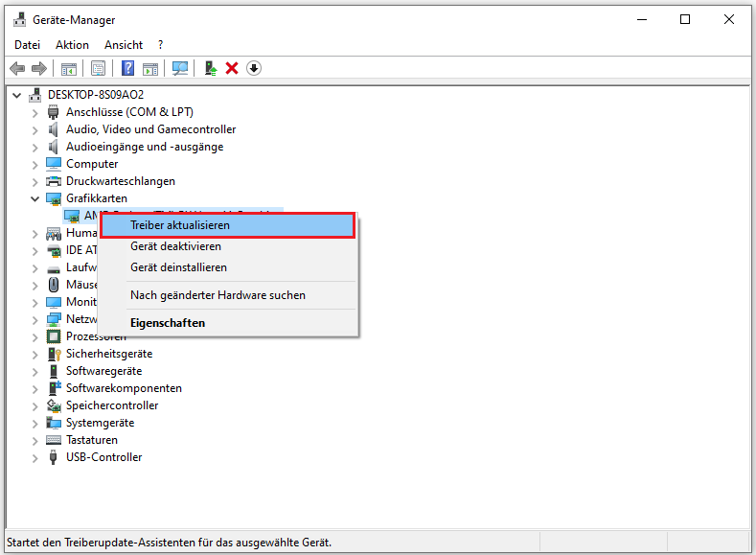The height and width of the screenshot is (555, 756).
Task: Choose Eigenschaften from context menu
Action: pyautogui.click(x=228, y=323)
